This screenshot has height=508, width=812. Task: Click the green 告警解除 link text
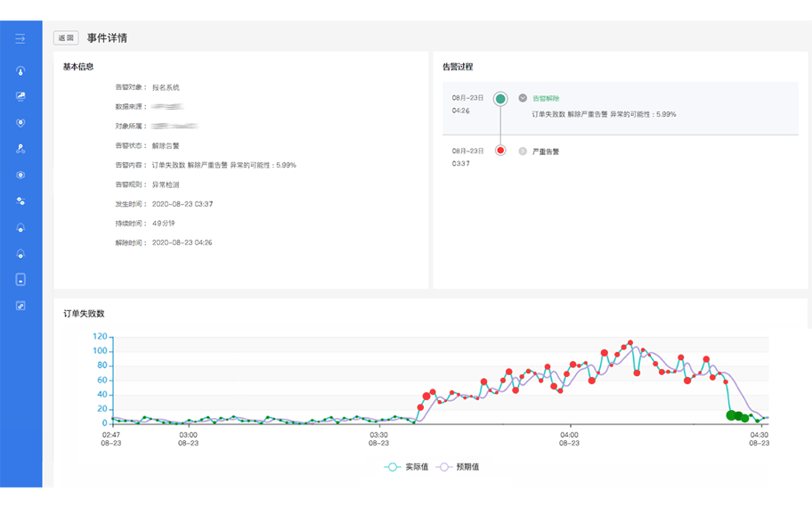(x=546, y=98)
